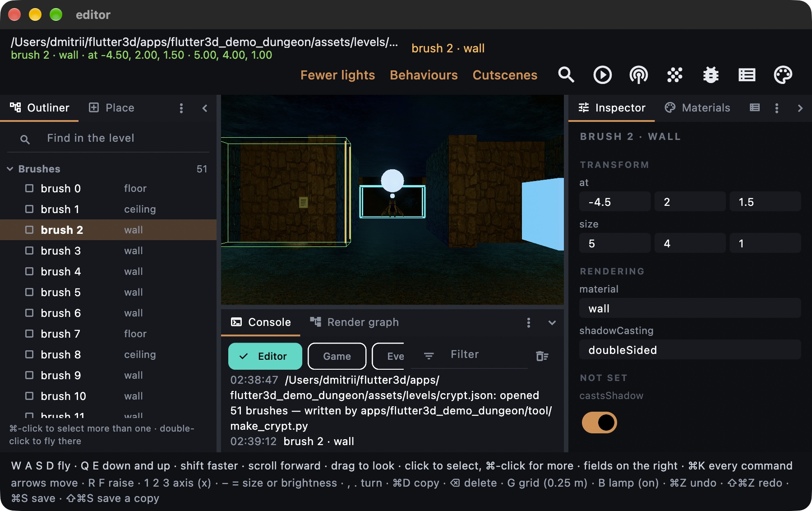
Task: Collapse the Inspector panel with right chevron
Action: click(800, 108)
